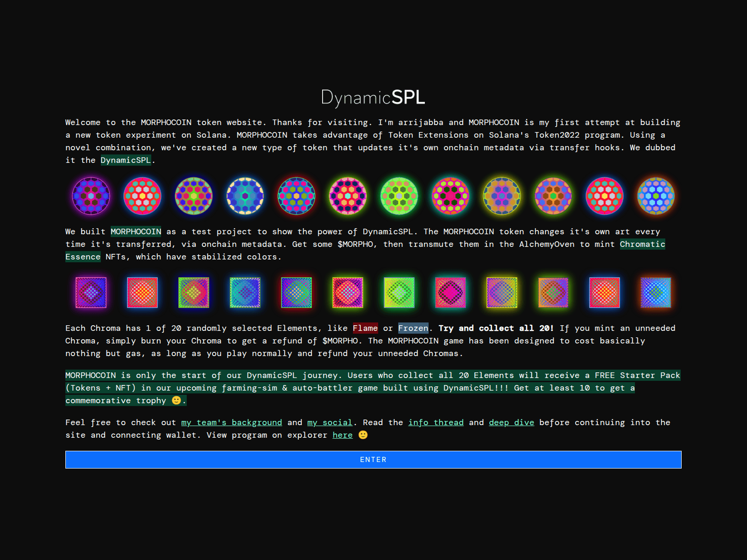This screenshot has width=747, height=560.
Task: Click the third Chroma square, green and red
Action: [194, 293]
